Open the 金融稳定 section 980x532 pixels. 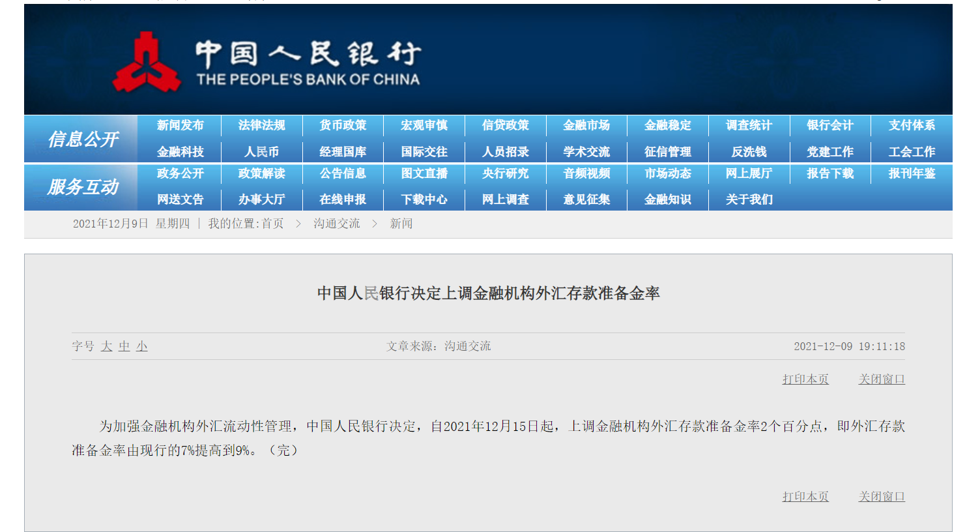[668, 125]
